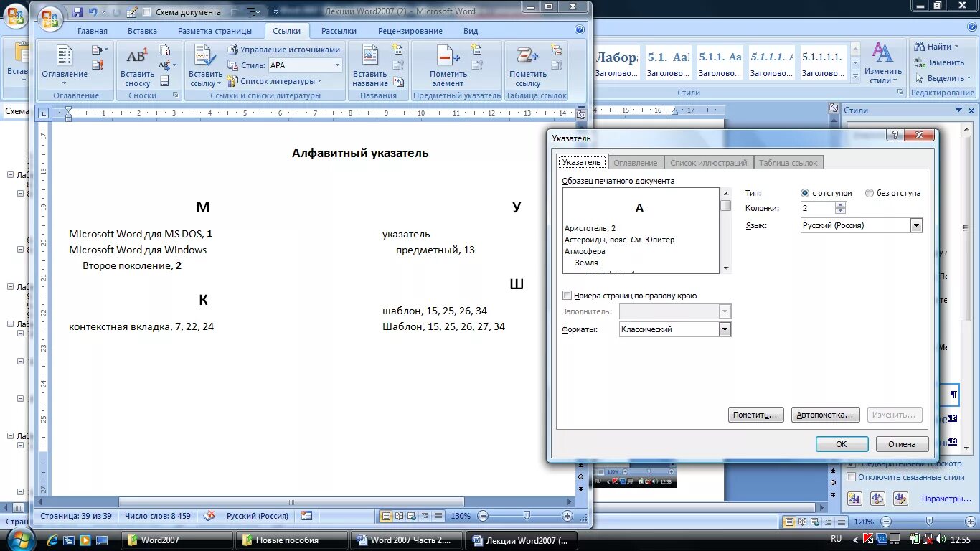Zoom in with plus button in front window status bar
This screenshot has width=980, height=551.
[567, 515]
